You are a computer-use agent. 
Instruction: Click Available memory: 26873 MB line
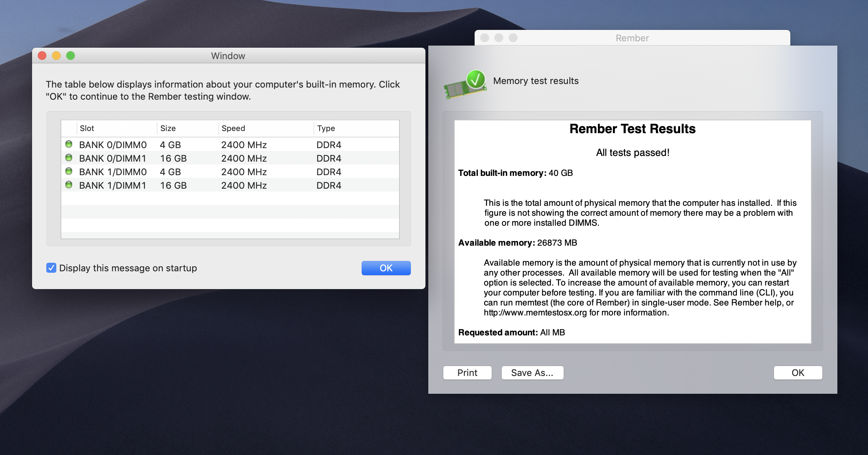point(518,243)
